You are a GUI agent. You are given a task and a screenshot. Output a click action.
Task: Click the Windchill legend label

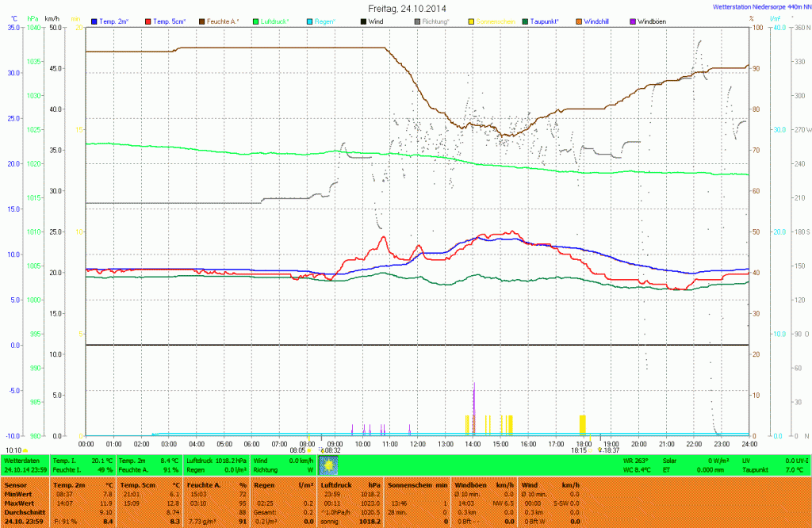coord(596,21)
